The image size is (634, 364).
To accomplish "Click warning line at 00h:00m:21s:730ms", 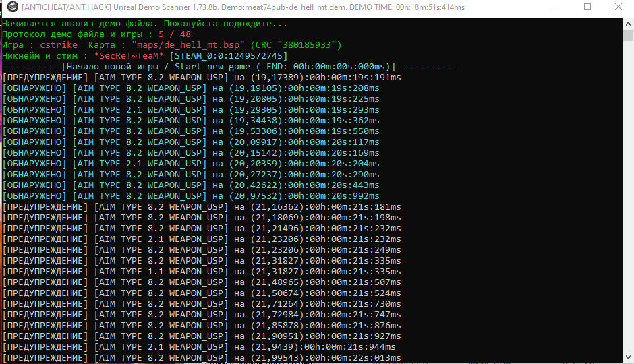I will [x=202, y=304].
